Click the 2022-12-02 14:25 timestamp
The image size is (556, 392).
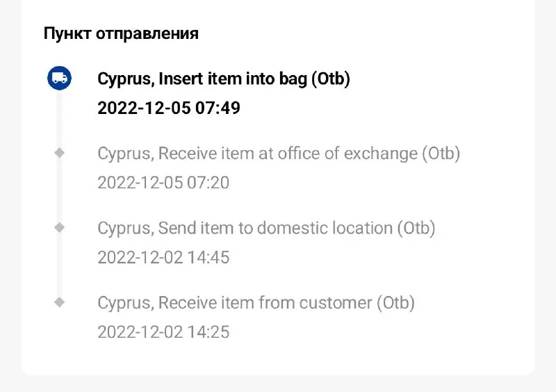pos(163,332)
